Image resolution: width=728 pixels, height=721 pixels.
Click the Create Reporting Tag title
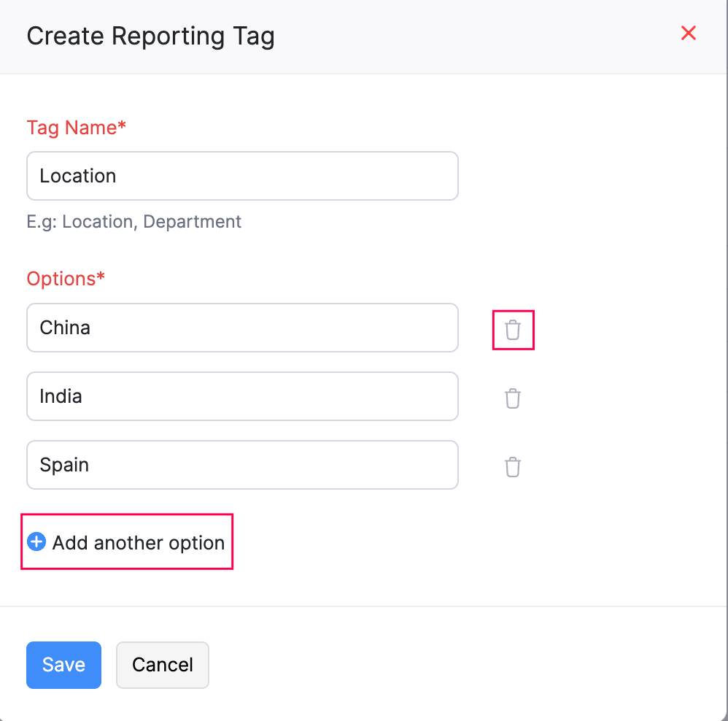point(150,36)
